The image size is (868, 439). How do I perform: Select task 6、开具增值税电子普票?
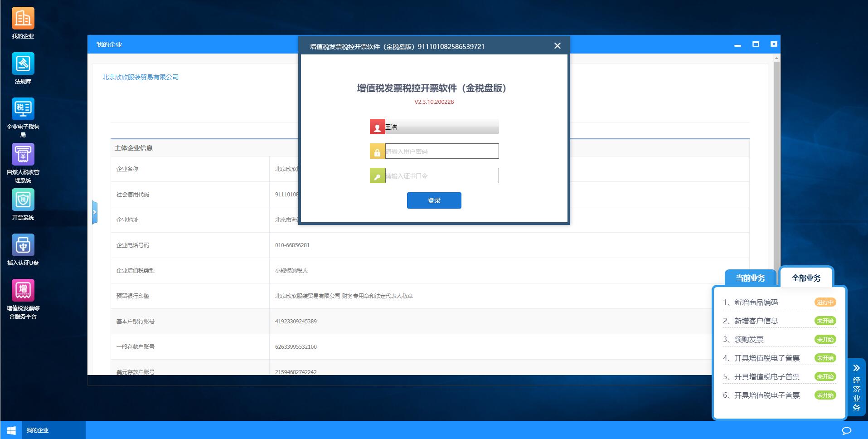point(761,395)
